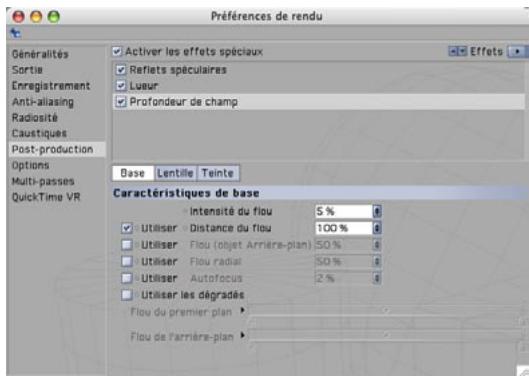Switch to the Base tab
Viewport: 529px width, 376px height.
[x=133, y=173]
